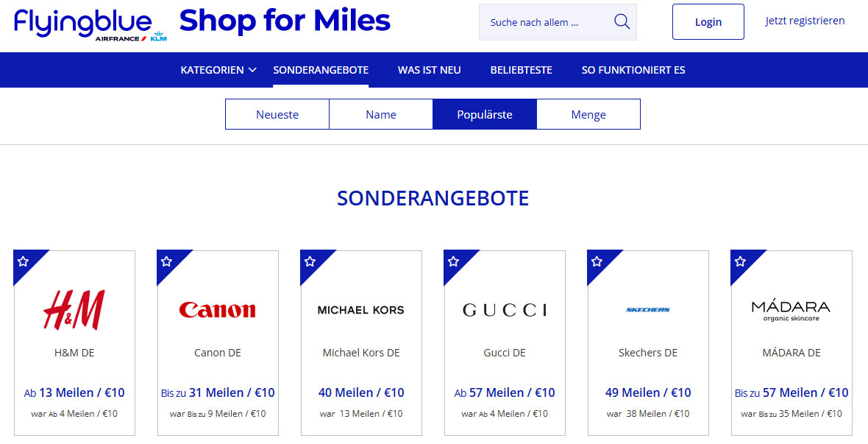Open the H&M DE shop name
The width and height of the screenshot is (868, 444).
[74, 353]
